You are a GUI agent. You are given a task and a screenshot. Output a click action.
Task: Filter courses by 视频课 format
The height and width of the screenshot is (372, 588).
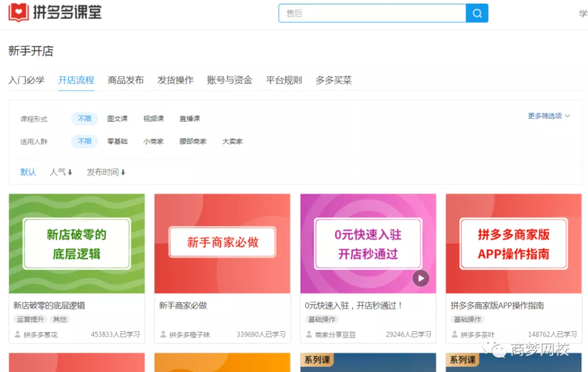pos(153,119)
